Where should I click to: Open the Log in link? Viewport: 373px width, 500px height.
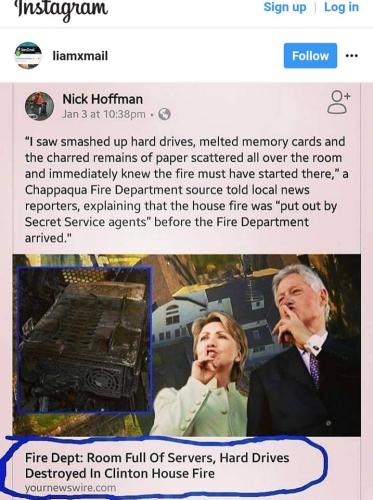341,7
